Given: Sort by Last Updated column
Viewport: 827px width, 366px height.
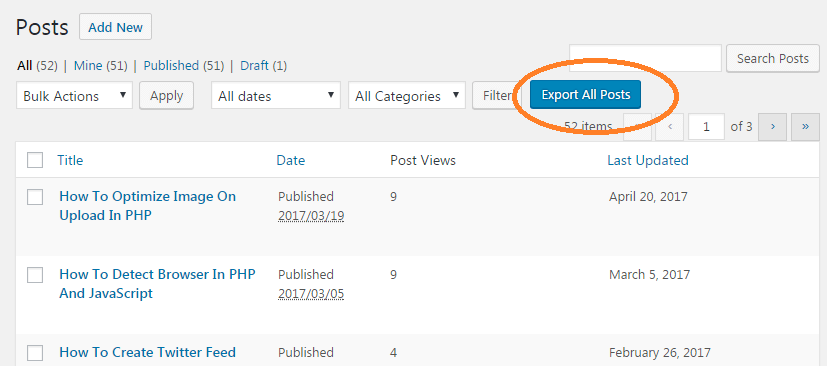Looking at the screenshot, I should pos(648,160).
